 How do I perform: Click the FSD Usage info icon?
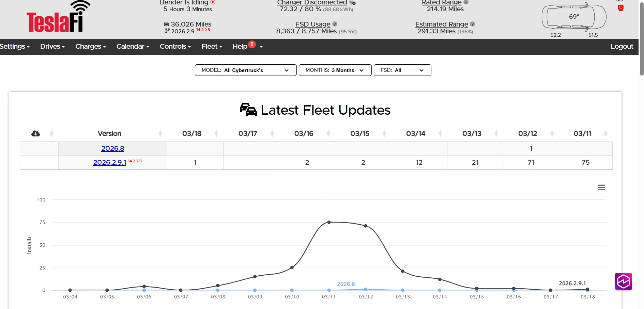(x=335, y=24)
